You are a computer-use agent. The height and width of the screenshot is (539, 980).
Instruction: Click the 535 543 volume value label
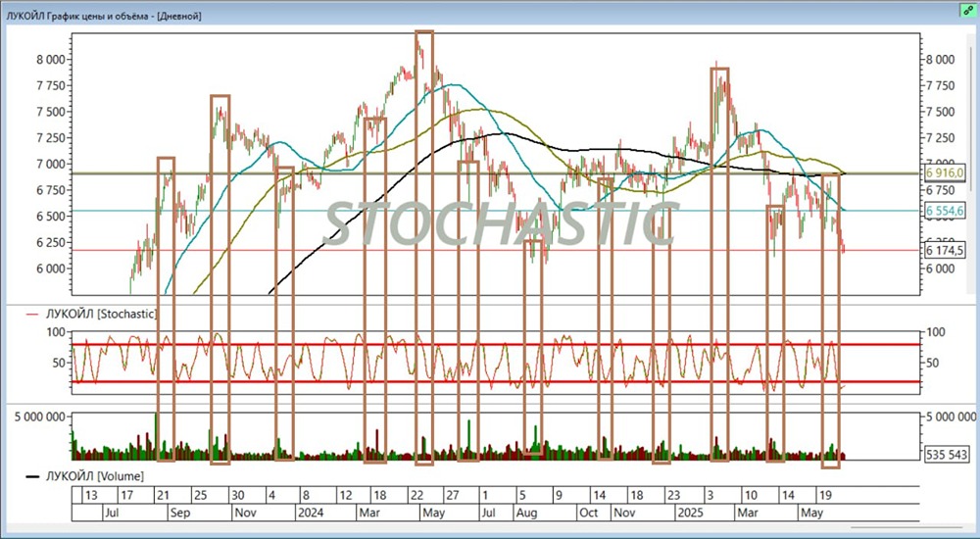(x=947, y=454)
